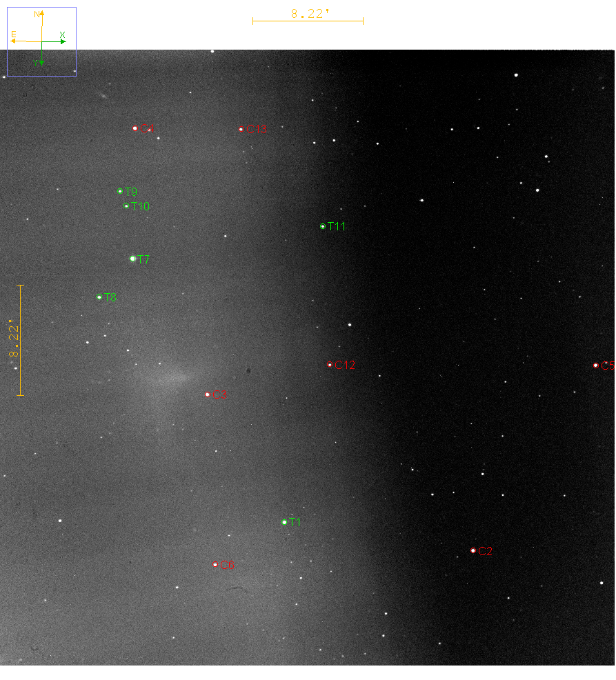Select the T11 green aperture circle

coord(323,226)
